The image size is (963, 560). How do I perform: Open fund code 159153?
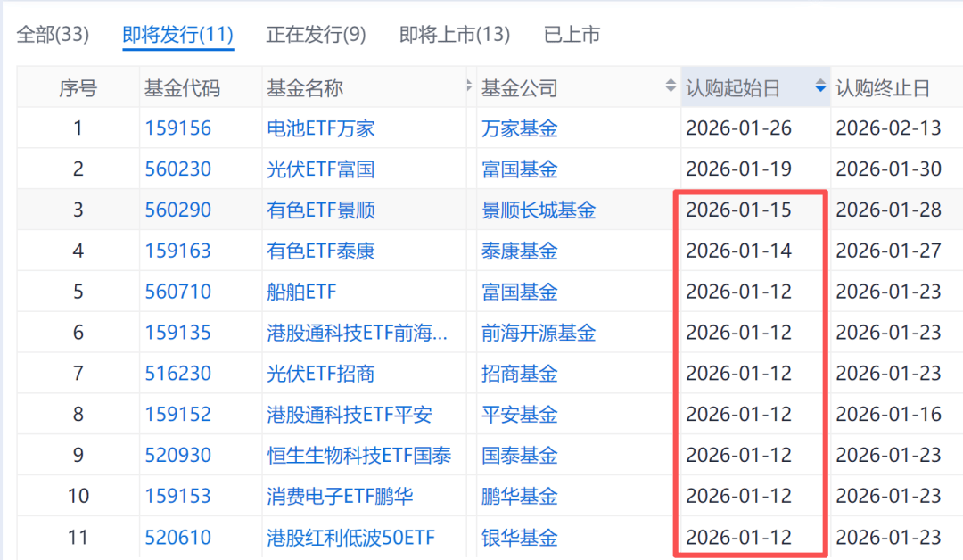tap(178, 496)
